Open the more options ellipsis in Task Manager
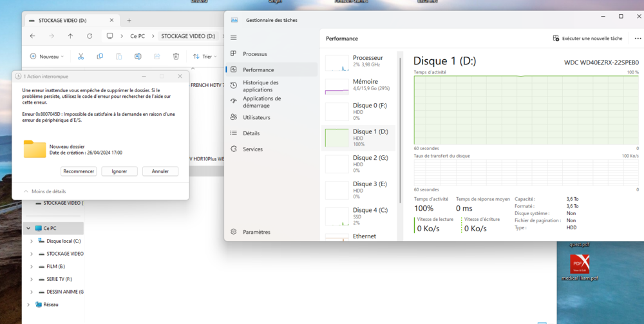This screenshot has width=644, height=324. click(638, 39)
